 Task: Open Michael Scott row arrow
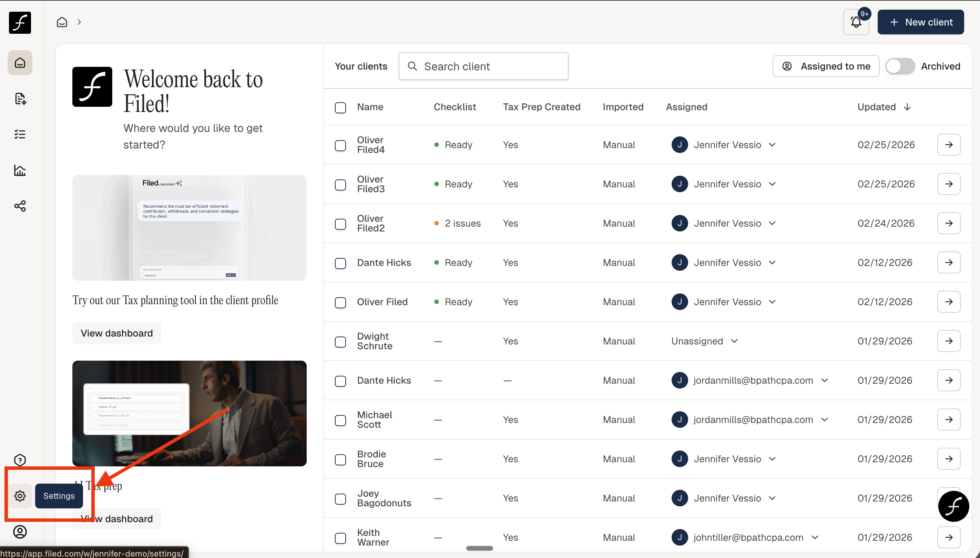949,420
